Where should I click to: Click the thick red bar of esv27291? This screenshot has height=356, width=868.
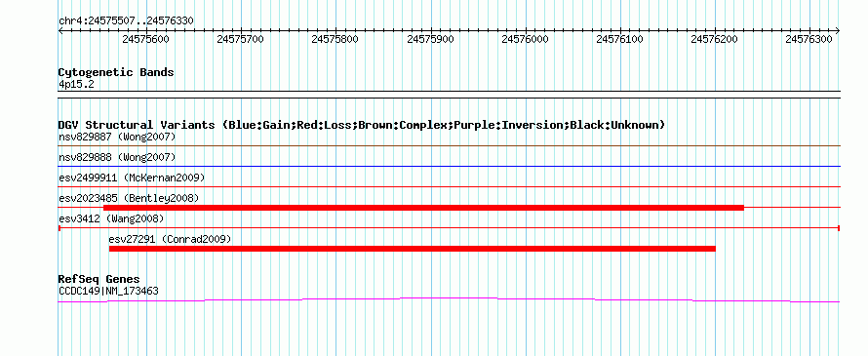coord(413,249)
